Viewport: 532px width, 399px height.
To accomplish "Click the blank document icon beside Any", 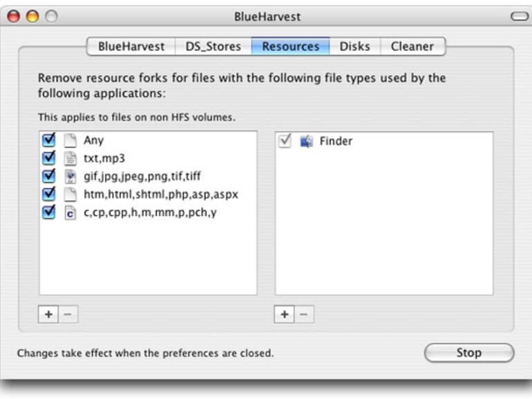I will [x=70, y=140].
